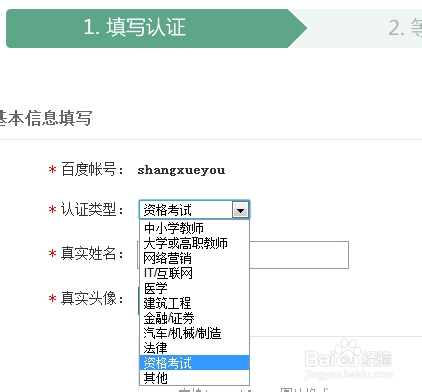Image resolution: width=422 pixels, height=392 pixels.
Task: Select 网络营销 in dropdown list
Action: coord(194,258)
